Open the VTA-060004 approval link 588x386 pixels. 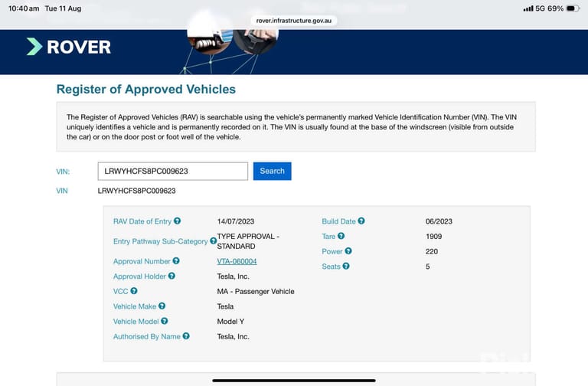coord(237,261)
